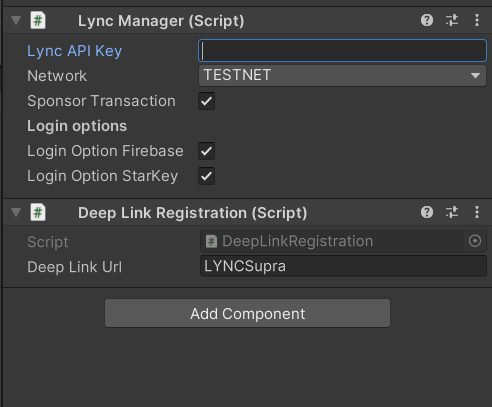Image resolution: width=492 pixels, height=407 pixels.
Task: Click the Add Component button
Action: point(247,313)
